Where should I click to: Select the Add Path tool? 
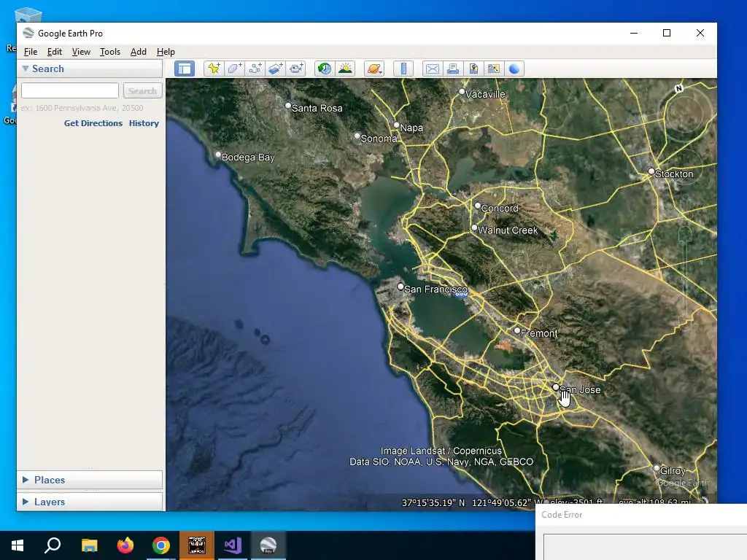(x=255, y=69)
